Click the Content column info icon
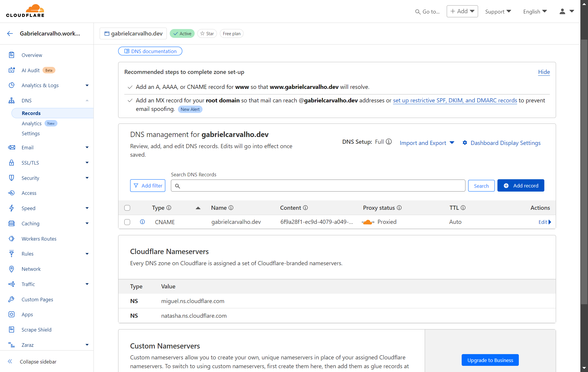The image size is (588, 372). coord(305,208)
